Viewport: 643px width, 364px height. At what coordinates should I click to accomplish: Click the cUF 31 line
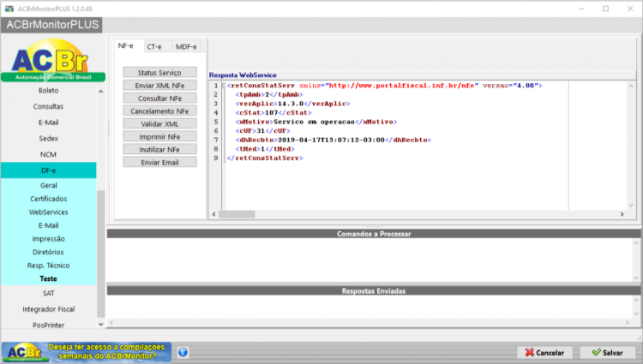[x=263, y=131]
